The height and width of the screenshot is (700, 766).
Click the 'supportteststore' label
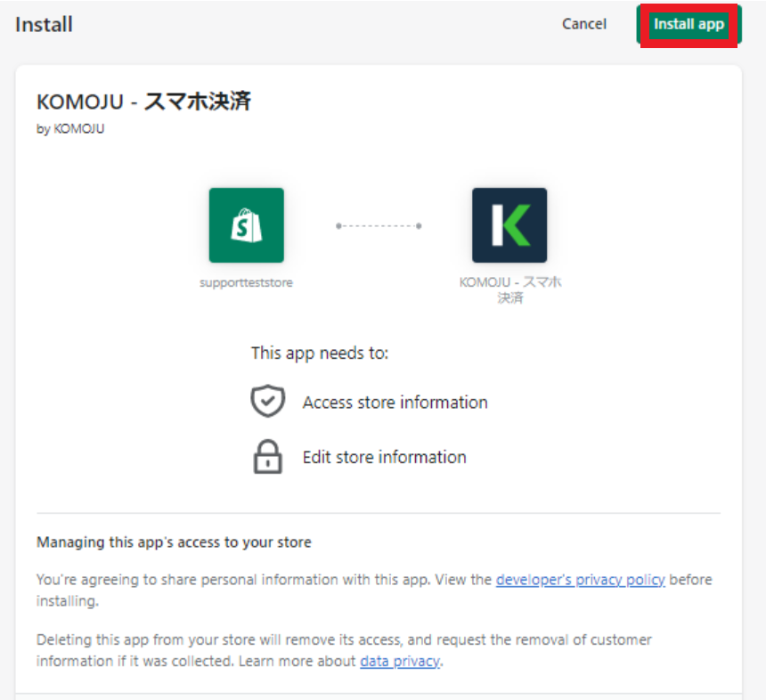tap(246, 283)
